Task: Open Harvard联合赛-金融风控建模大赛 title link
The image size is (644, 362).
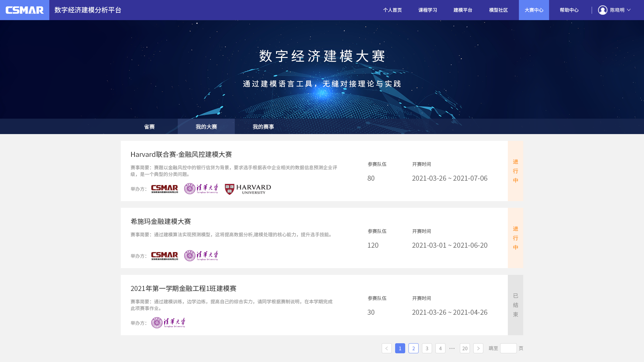Action: pyautogui.click(x=181, y=154)
